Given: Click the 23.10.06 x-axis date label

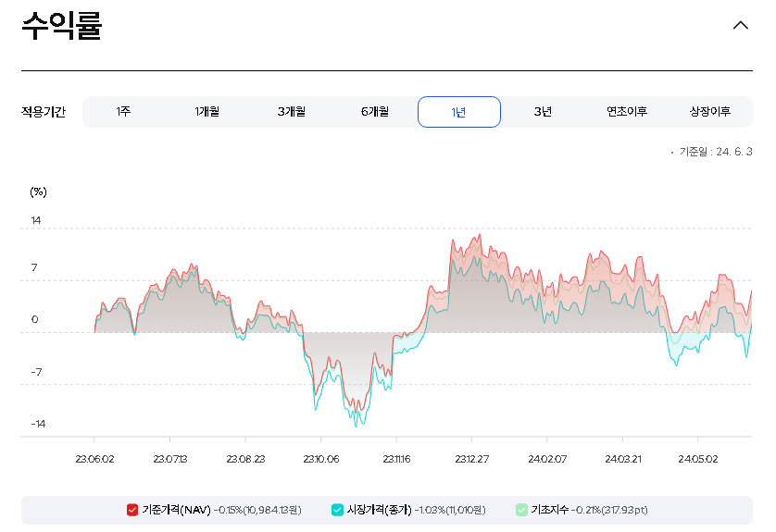Looking at the screenshot, I should click(x=321, y=459).
